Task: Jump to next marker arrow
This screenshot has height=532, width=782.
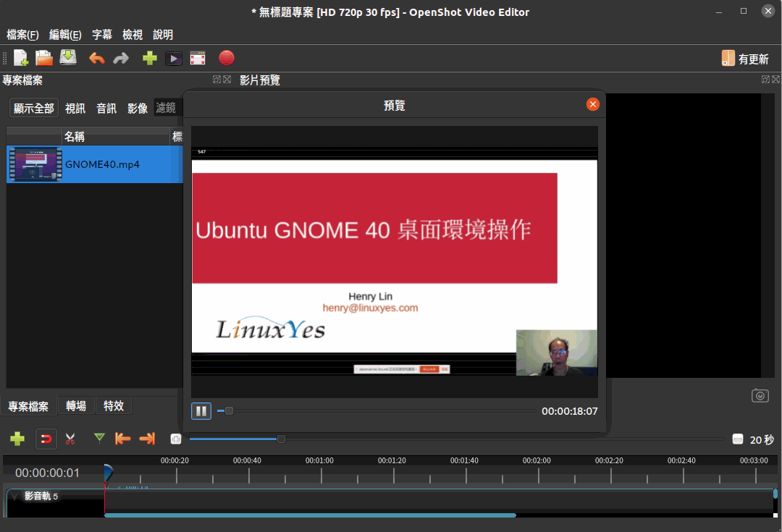Action: (147, 439)
